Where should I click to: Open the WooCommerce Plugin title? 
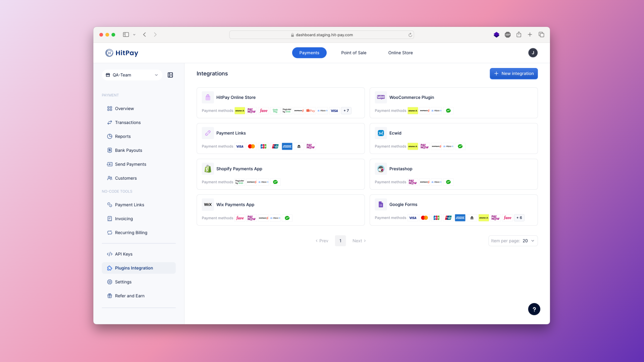412,98
